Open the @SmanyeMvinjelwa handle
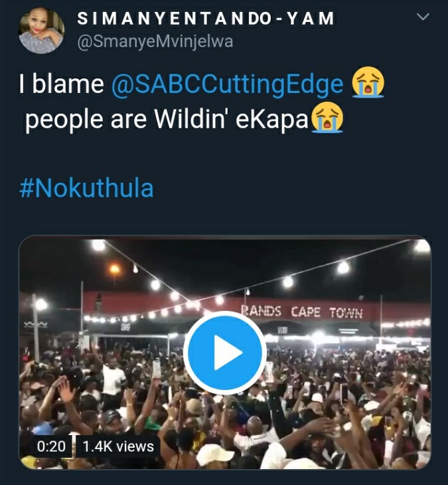448x485 pixels. (x=155, y=41)
